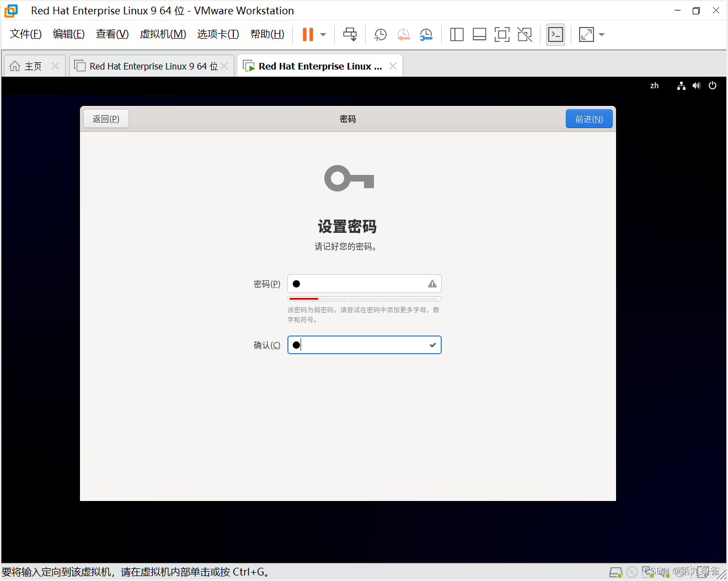Click the 返回(P) button
Screen dimensions: 728x581
(x=106, y=119)
